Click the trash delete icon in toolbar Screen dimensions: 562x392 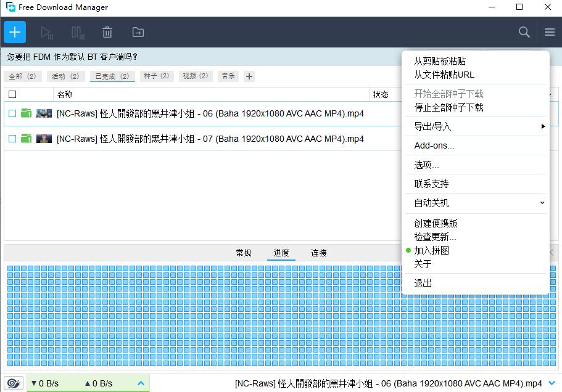tap(107, 32)
